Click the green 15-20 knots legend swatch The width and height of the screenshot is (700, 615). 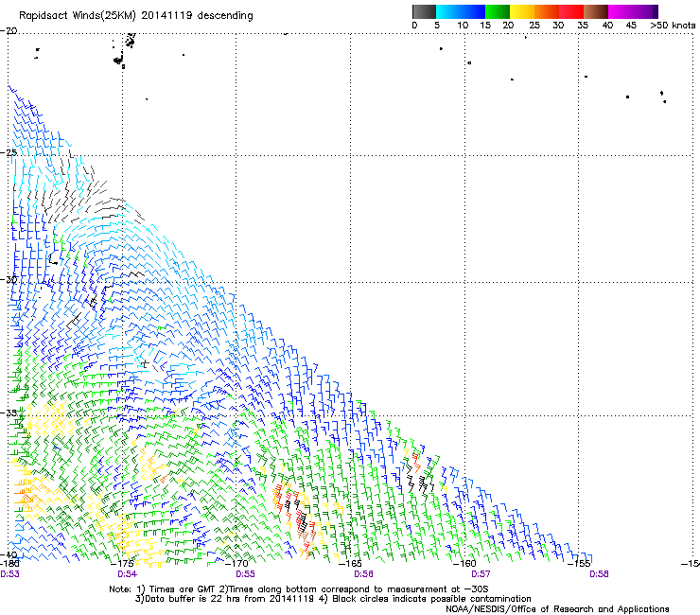[x=498, y=11]
